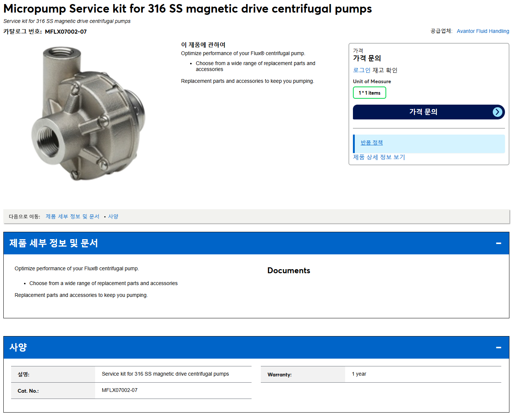Click the Cat. No. label cell
Screen dimensions: 512x420
click(x=53, y=391)
